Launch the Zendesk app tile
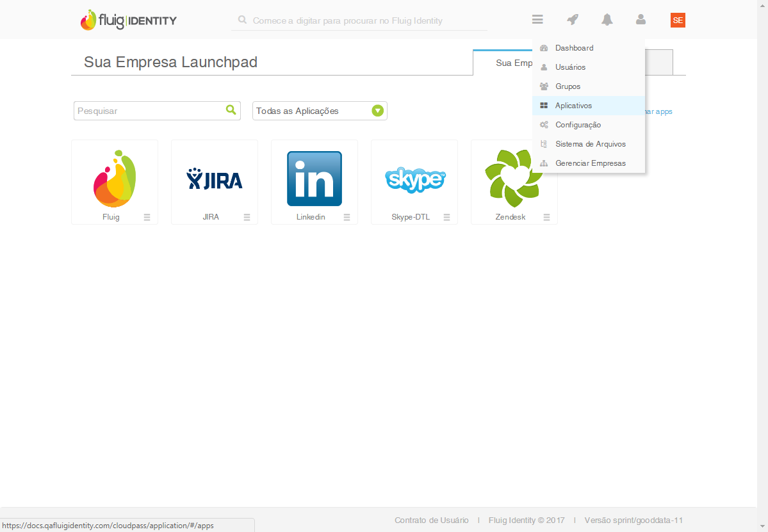768x532 pixels. [514, 182]
